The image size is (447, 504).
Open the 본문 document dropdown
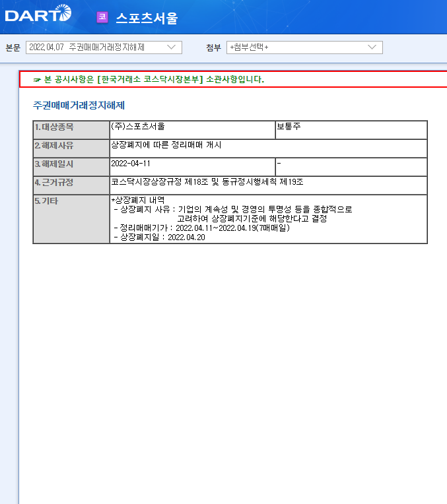coord(104,47)
